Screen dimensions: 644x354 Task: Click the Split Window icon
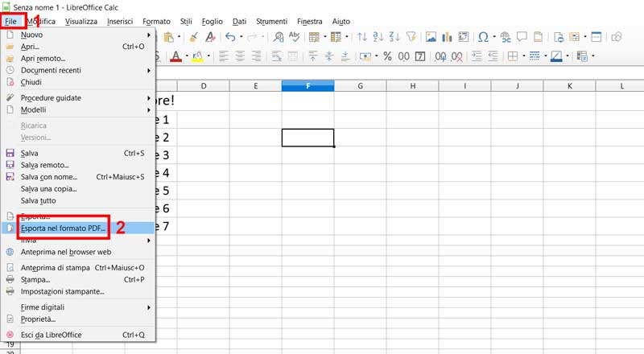pos(597,37)
